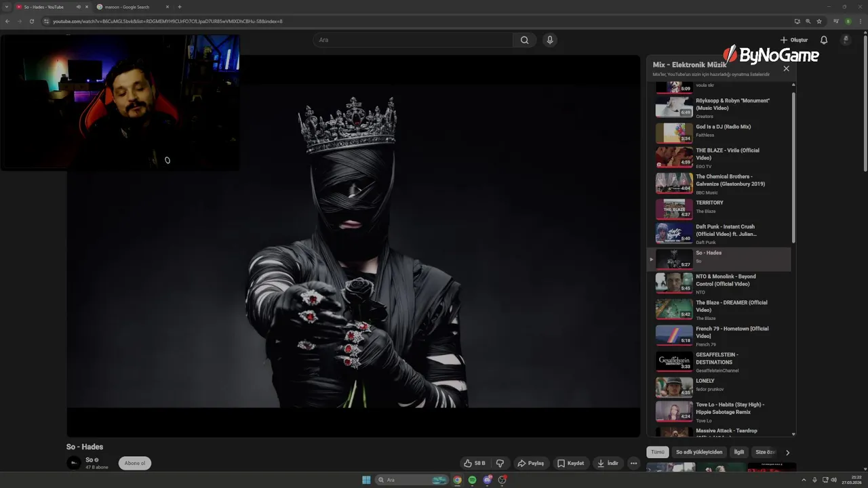
Task: Play Tove Lo - Habits Hippie Sabotage Remix
Action: 719,412
